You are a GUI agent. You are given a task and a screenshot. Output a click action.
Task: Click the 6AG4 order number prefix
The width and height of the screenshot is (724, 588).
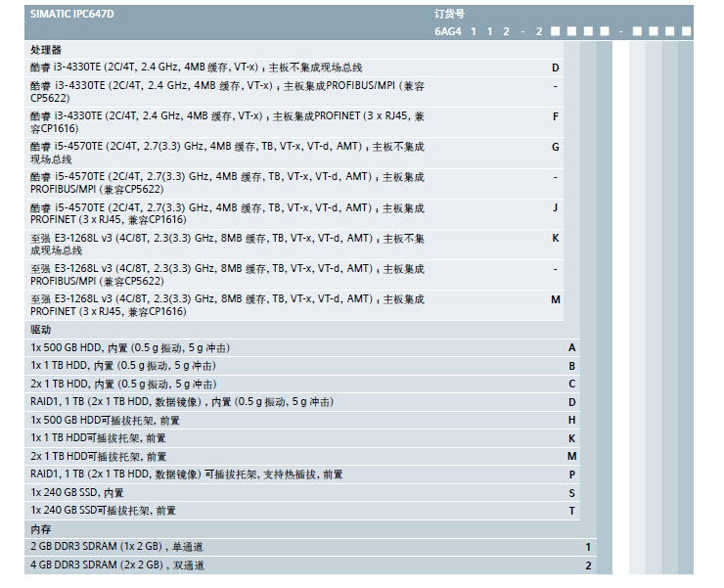(x=448, y=31)
